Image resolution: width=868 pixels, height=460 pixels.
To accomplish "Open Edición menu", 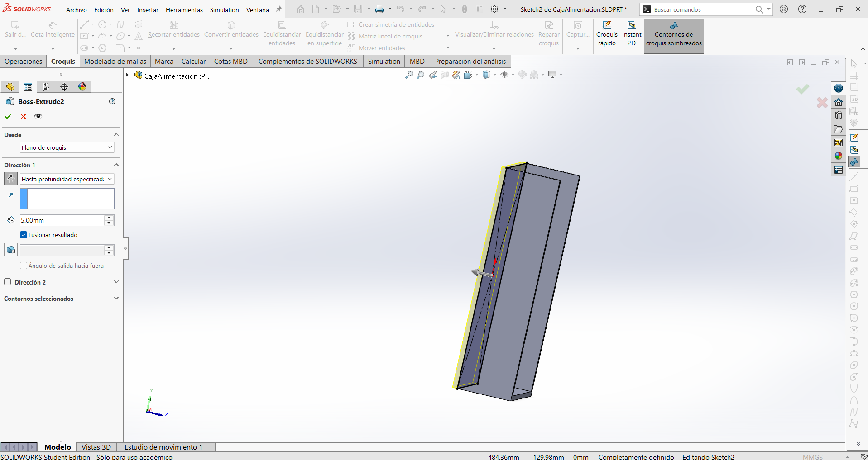I will (x=104, y=10).
